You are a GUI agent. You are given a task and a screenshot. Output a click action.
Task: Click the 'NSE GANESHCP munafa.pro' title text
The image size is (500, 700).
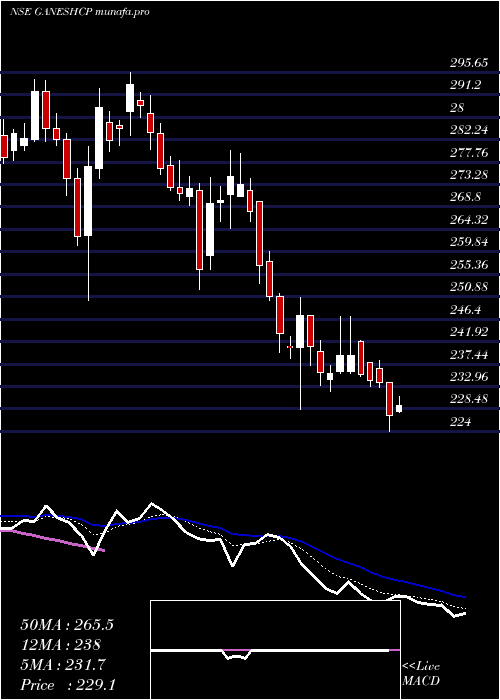point(79,12)
